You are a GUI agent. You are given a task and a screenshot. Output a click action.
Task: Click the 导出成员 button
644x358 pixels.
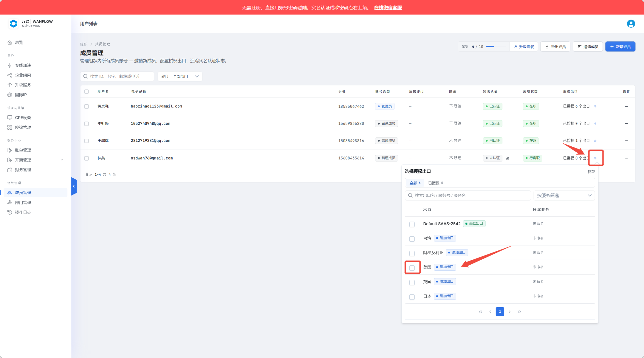tap(555, 47)
